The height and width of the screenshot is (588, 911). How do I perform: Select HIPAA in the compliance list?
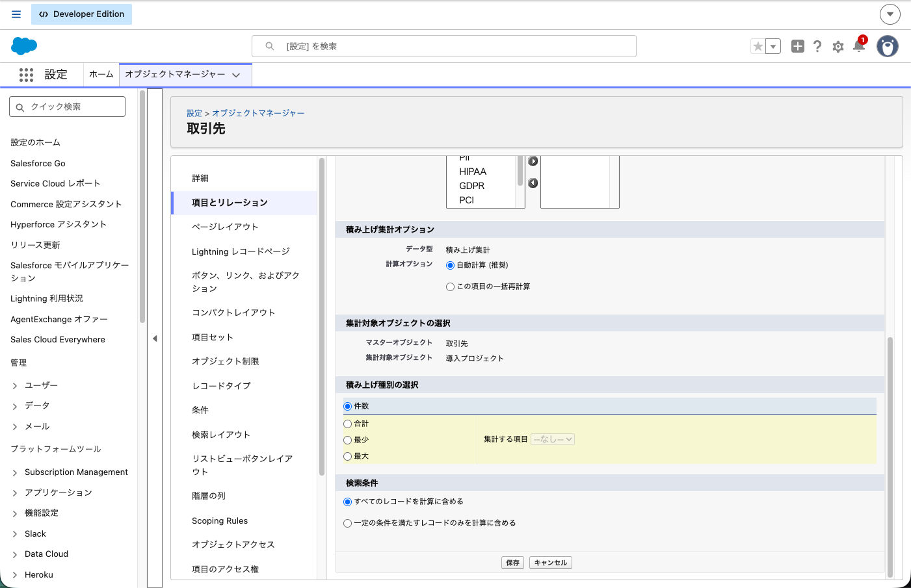click(473, 172)
